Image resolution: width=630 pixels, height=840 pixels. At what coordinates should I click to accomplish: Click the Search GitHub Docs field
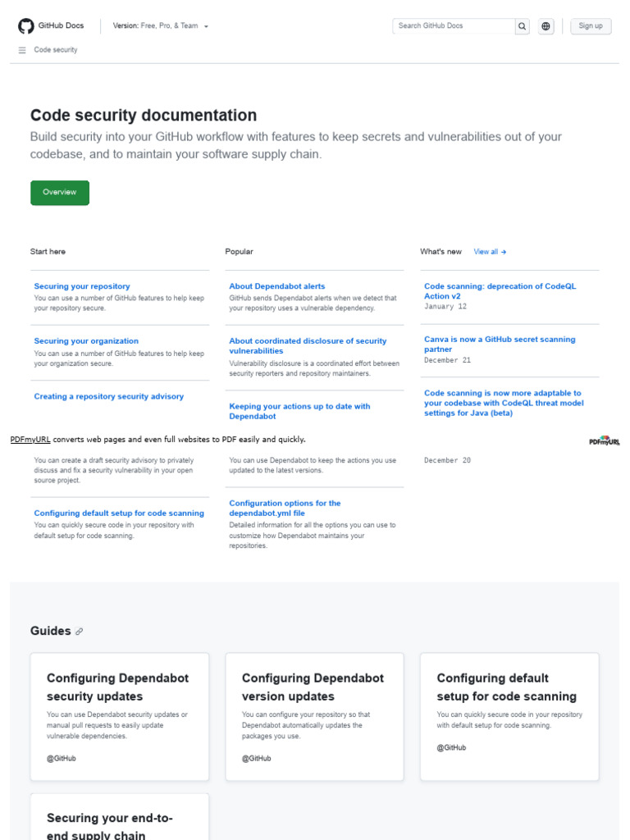(454, 26)
